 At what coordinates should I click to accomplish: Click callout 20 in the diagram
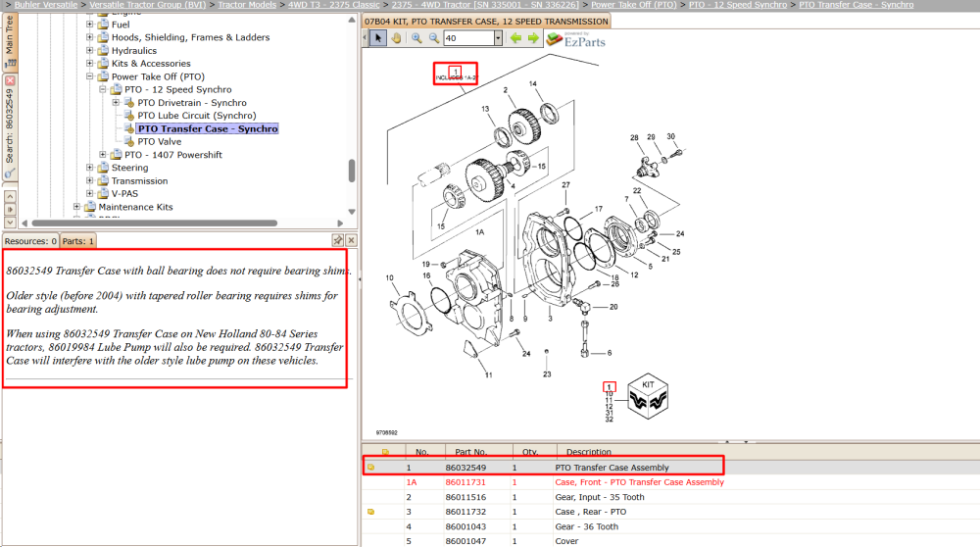[x=613, y=307]
